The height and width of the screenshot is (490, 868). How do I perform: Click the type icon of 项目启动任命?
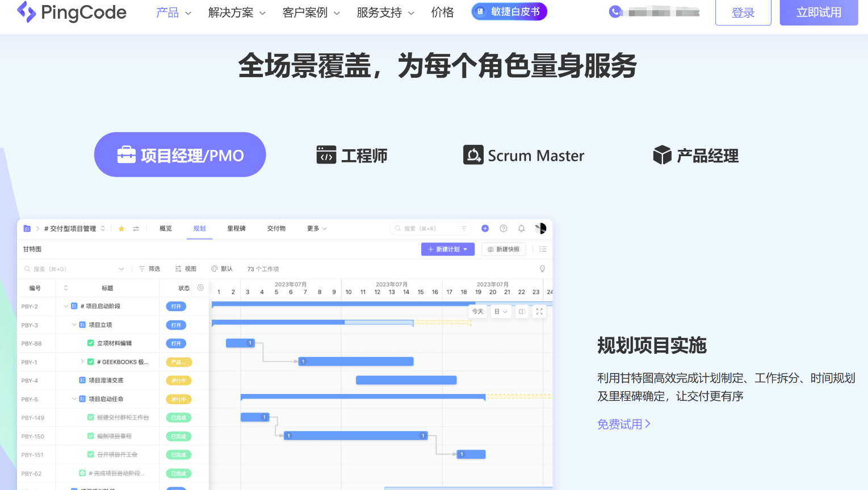[82, 399]
